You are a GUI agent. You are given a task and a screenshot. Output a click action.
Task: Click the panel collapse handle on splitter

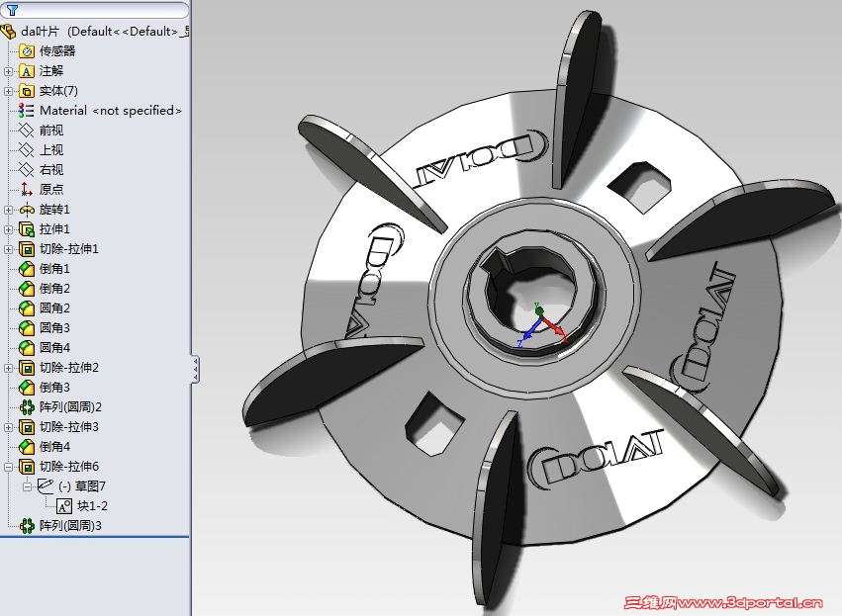tap(196, 369)
